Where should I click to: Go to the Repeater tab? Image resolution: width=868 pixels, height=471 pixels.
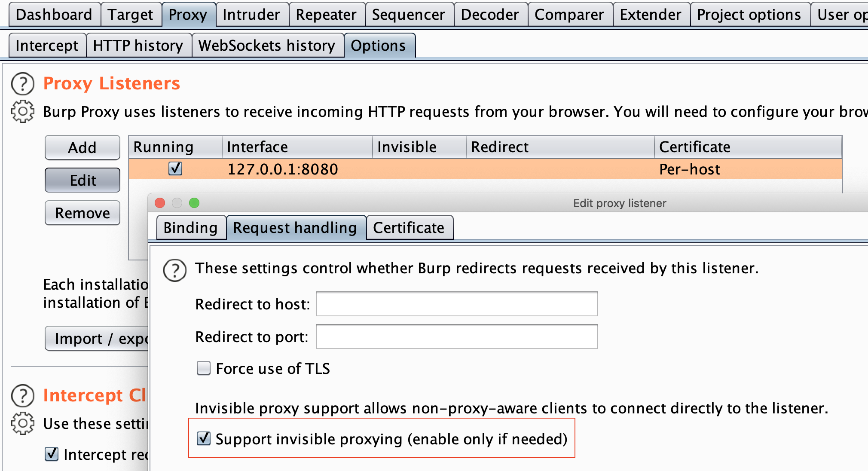click(326, 15)
